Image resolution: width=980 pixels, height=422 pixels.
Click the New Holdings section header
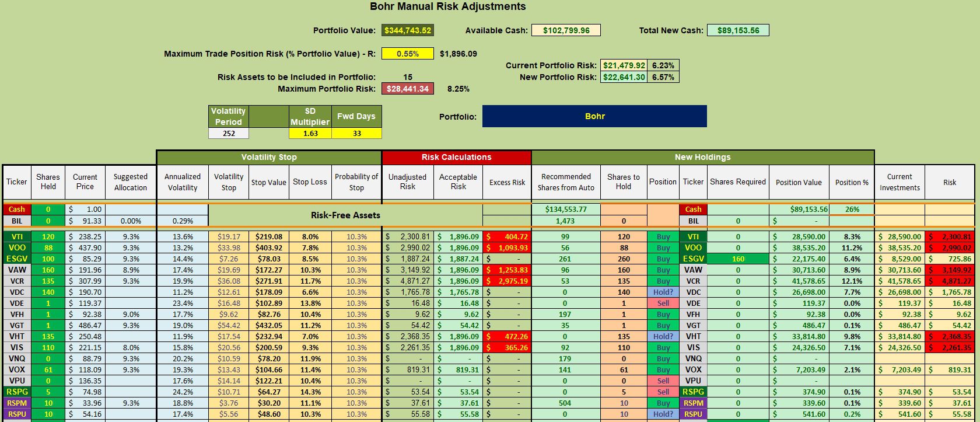click(x=702, y=157)
